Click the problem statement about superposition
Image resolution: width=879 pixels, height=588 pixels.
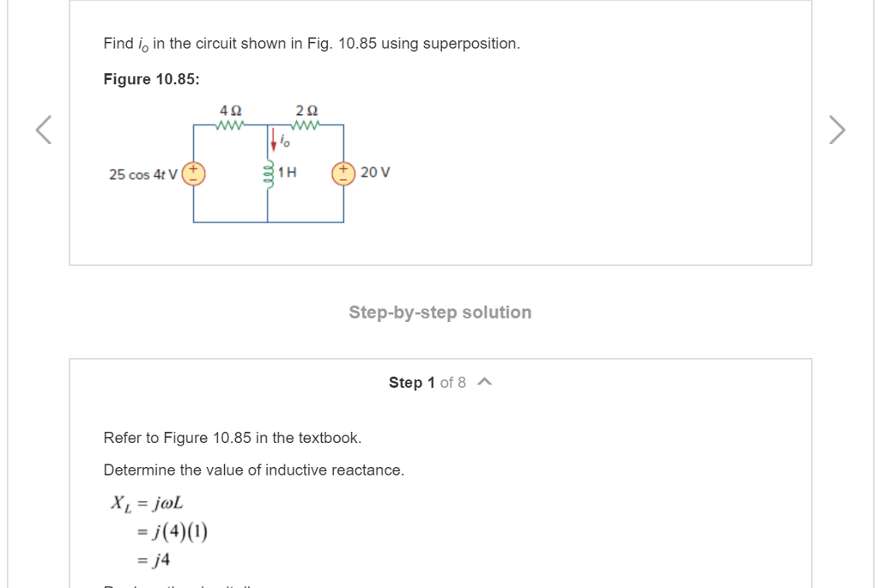tap(312, 44)
